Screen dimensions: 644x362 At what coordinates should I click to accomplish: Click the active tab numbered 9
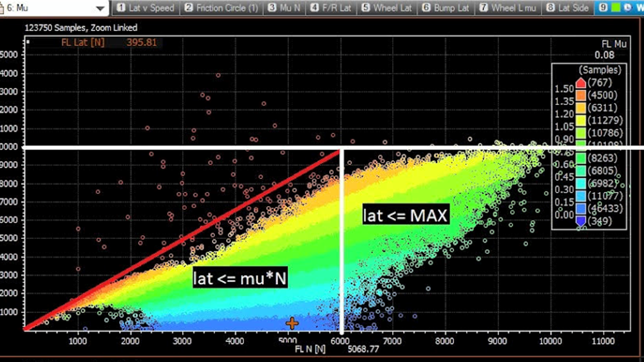click(620, 8)
